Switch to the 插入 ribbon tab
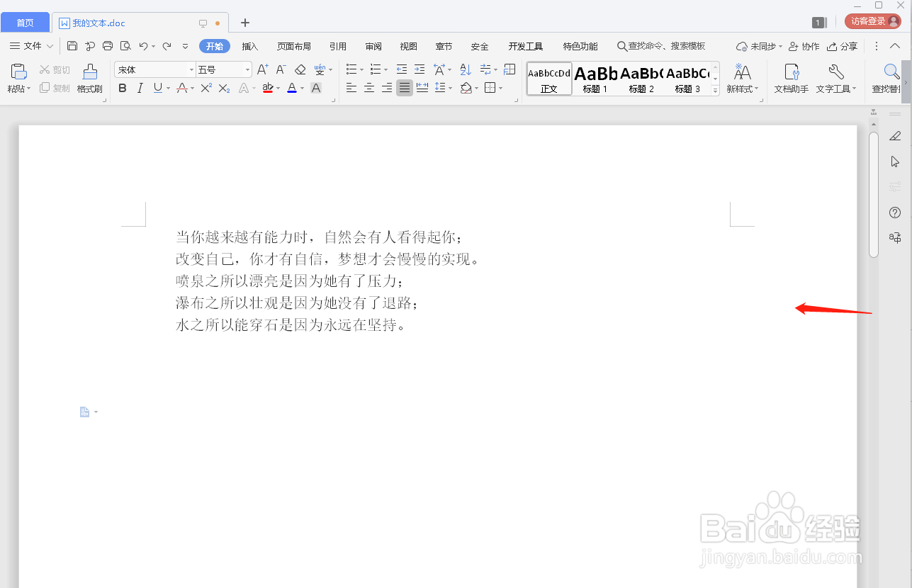 click(x=249, y=46)
